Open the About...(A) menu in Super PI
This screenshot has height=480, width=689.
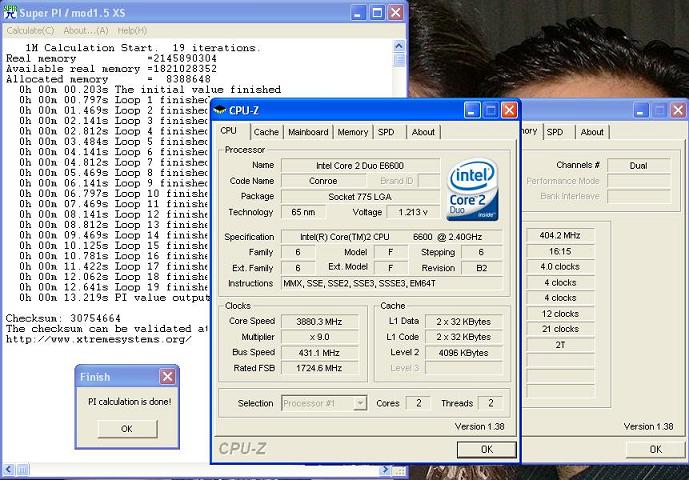tap(86, 30)
